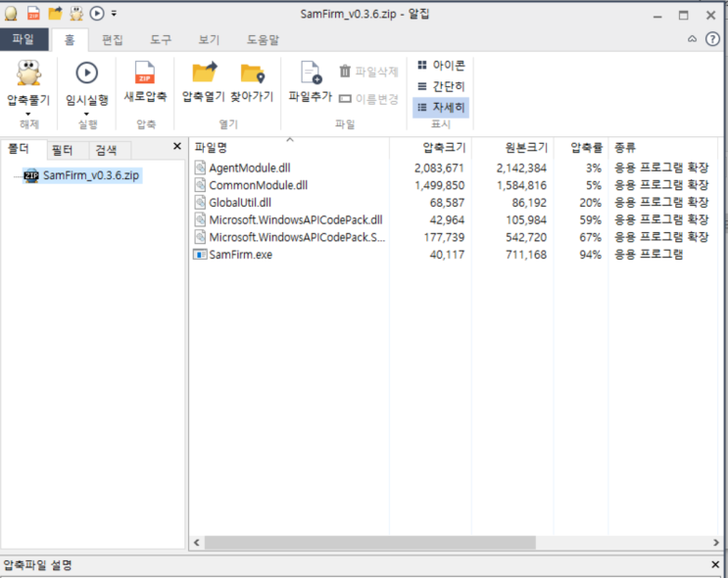This screenshot has width=728, height=578.
Task: Select the 자세히 view mode
Action: coord(441,108)
